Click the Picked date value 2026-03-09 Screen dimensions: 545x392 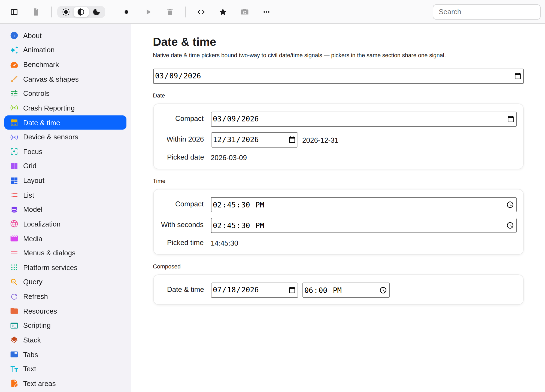[x=229, y=158]
